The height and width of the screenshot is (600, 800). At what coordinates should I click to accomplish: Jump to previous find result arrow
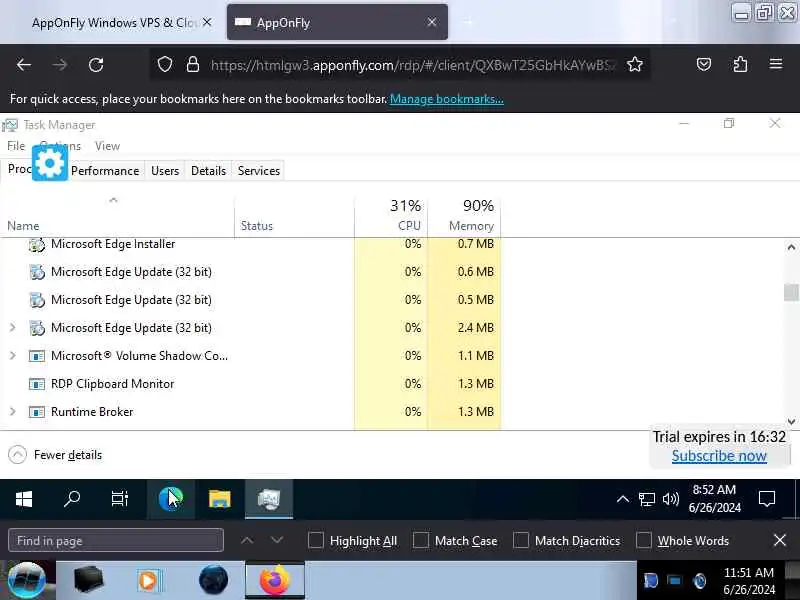247,540
